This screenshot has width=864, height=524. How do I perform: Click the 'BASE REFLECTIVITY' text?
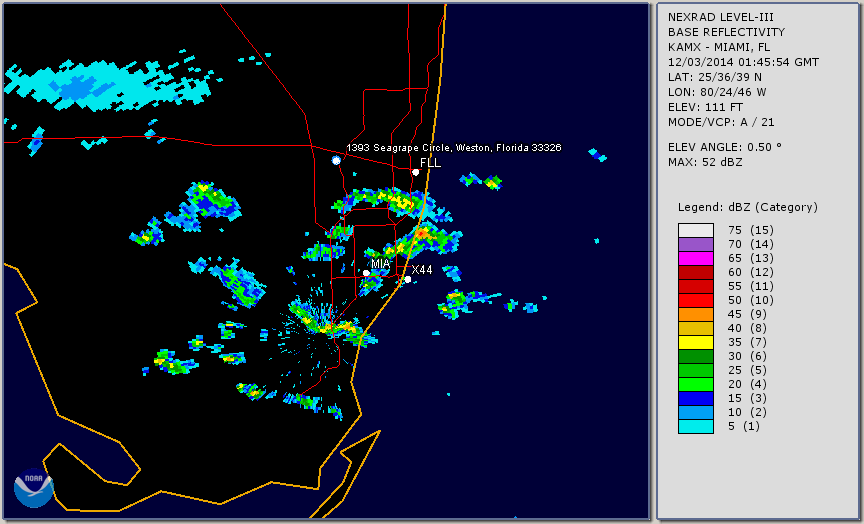(x=726, y=33)
